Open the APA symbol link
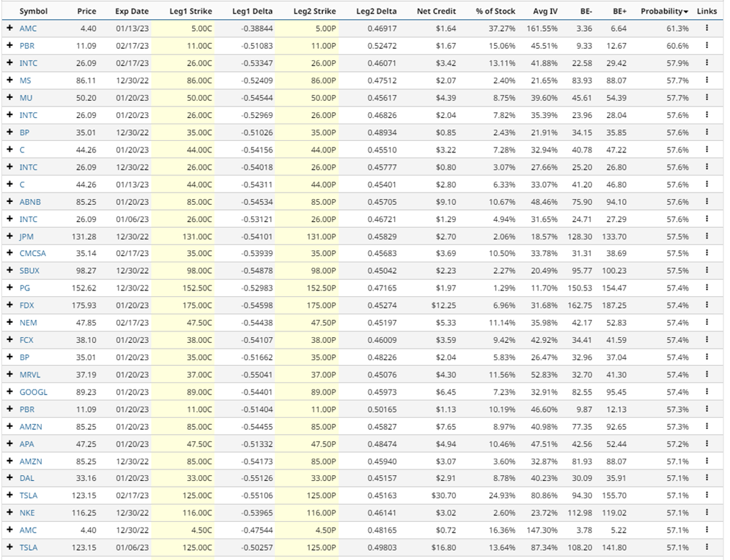The width and height of the screenshot is (730, 560). point(27,444)
